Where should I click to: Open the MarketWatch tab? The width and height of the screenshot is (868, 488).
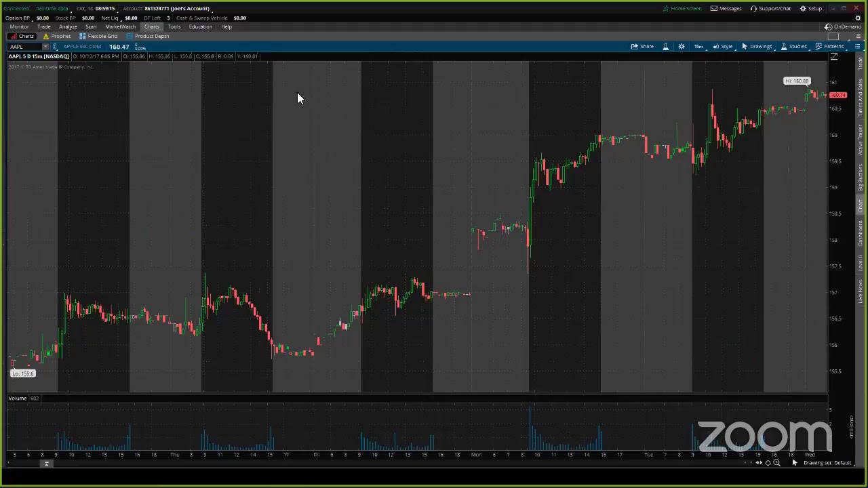(121, 26)
